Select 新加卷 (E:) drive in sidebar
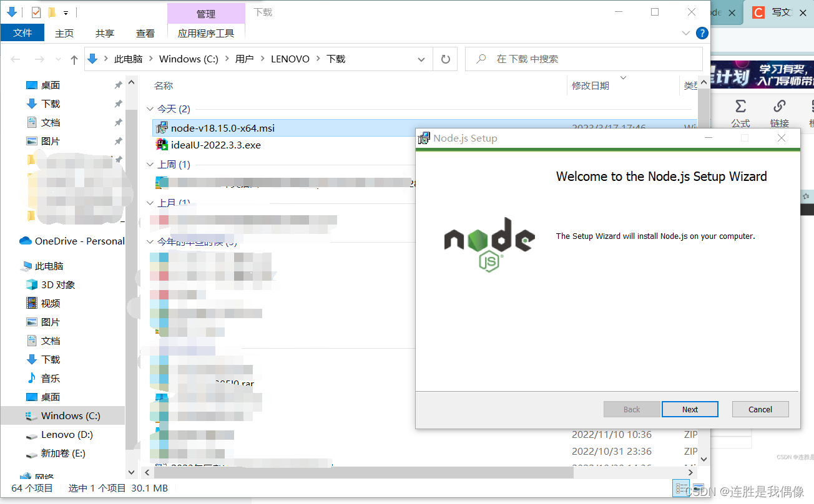 click(62, 453)
